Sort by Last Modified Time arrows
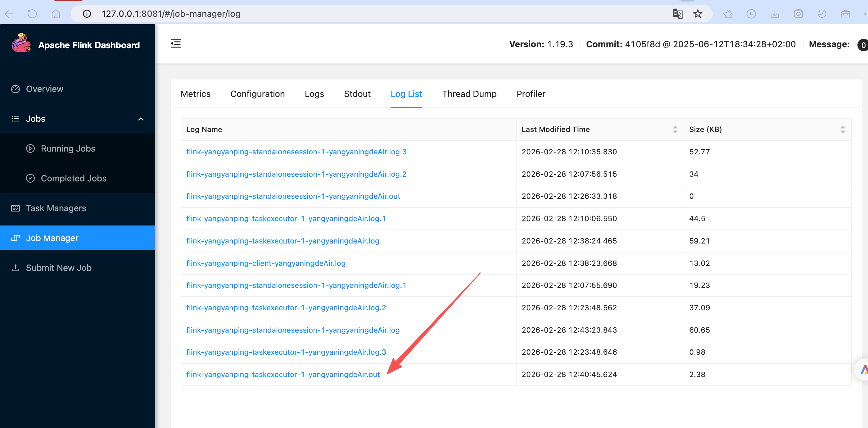Screen dimensions: 868x428 675,130
